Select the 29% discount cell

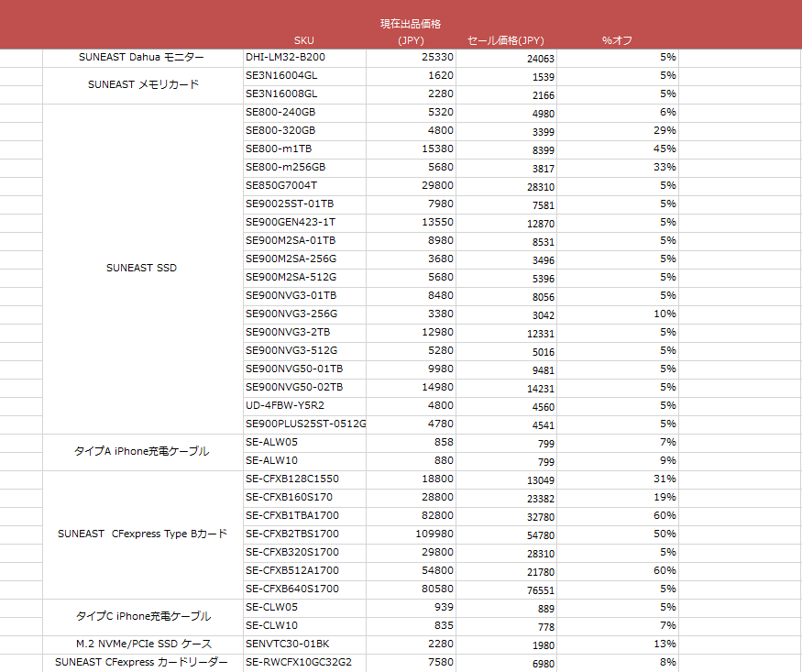click(618, 131)
